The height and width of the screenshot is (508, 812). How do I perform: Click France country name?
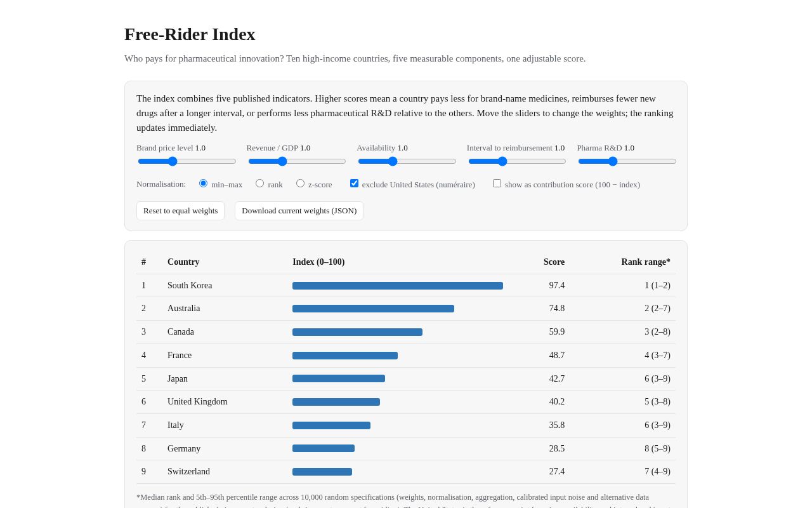click(180, 356)
